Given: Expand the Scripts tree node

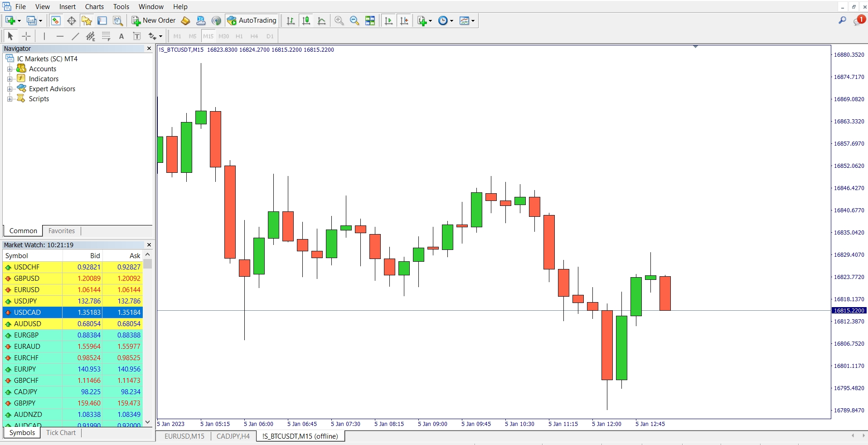Looking at the screenshot, I should pos(10,99).
